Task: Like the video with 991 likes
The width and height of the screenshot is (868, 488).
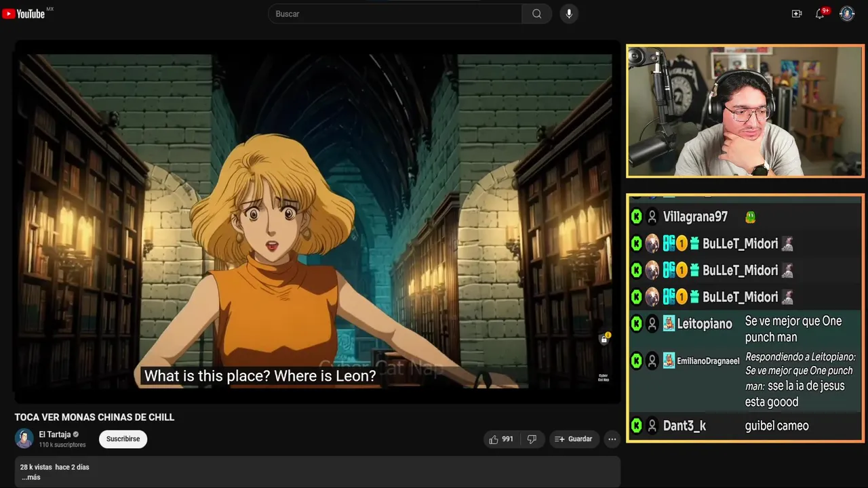Action: click(x=501, y=439)
